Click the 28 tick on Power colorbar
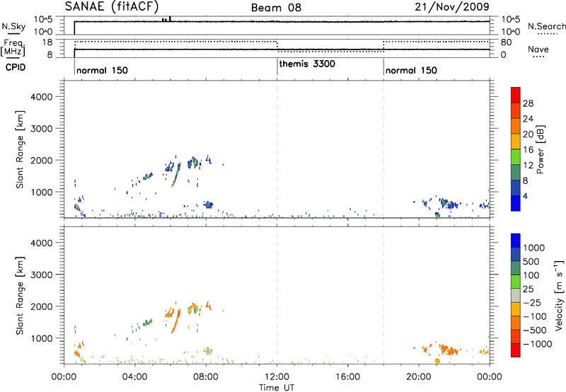Image resolution: width=566 pixels, height=392 pixels. [528, 103]
